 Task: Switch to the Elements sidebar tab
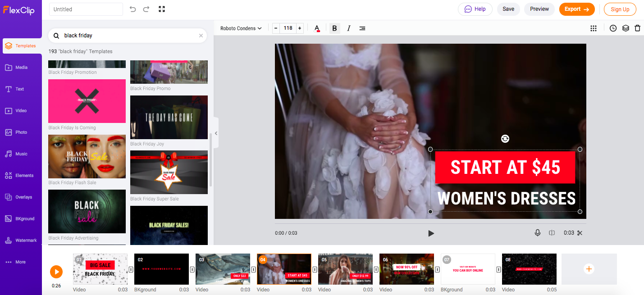point(21,176)
